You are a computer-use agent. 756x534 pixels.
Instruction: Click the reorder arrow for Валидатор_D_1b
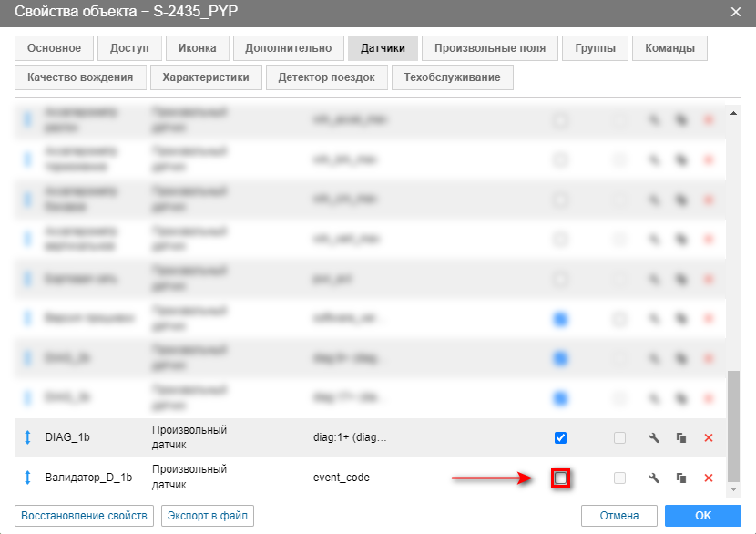tap(27, 478)
